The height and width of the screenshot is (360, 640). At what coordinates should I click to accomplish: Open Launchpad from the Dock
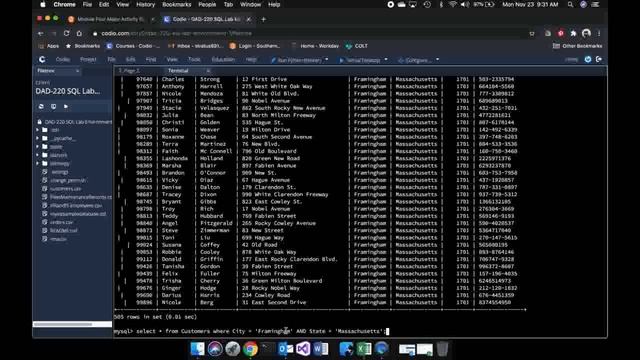(x=232, y=349)
